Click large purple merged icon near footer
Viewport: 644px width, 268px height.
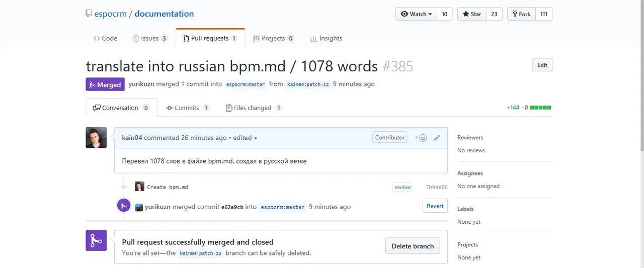[96, 240]
